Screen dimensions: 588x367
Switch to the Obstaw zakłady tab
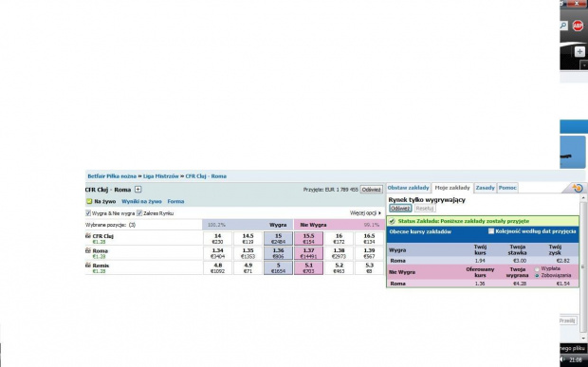coord(408,188)
